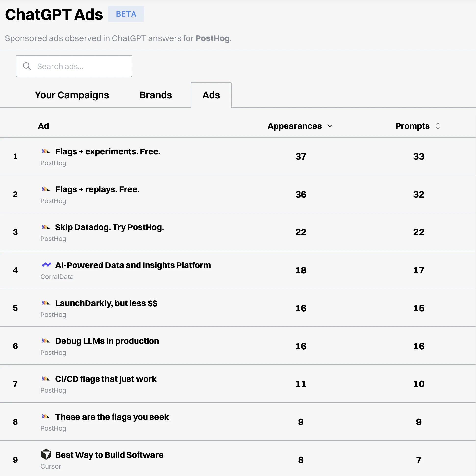
Task: Select the CorralData wave icon
Action: point(46,265)
